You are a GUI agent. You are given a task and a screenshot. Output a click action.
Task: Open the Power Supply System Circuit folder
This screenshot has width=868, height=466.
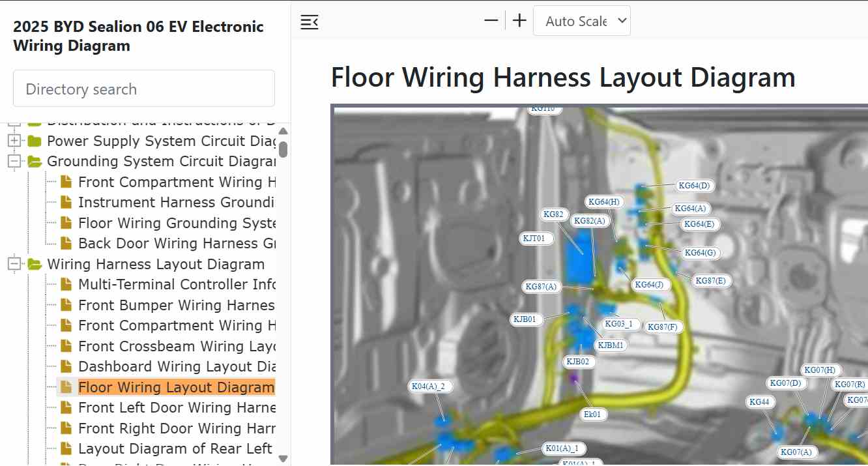coord(162,141)
